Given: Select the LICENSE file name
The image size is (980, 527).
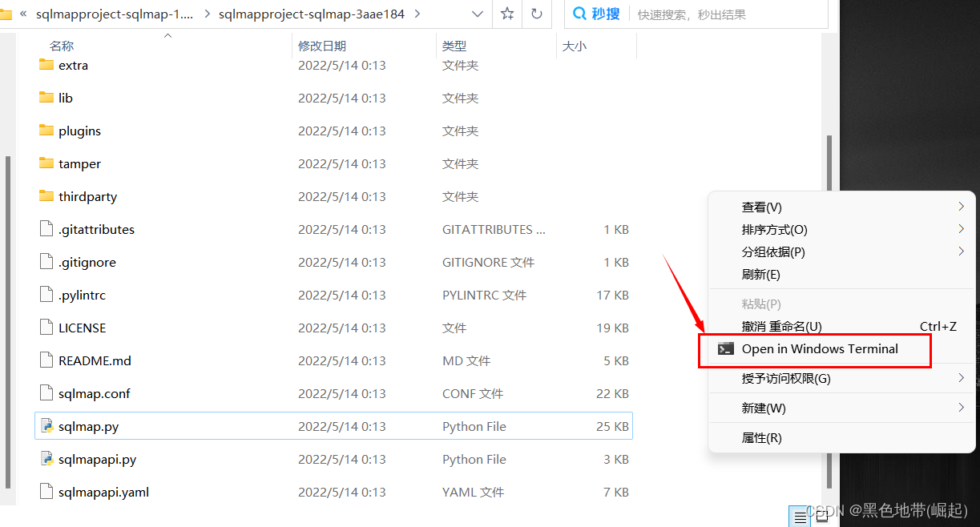Looking at the screenshot, I should point(82,328).
